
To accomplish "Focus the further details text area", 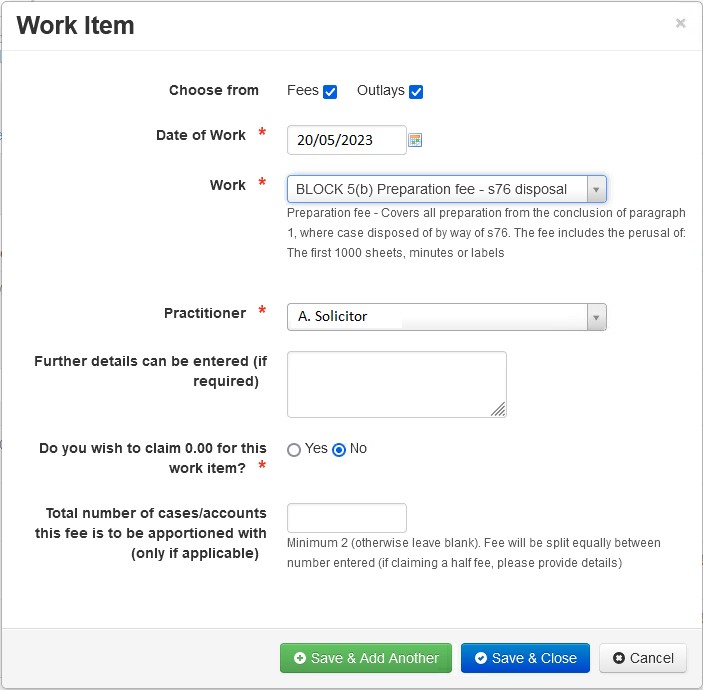I will (x=397, y=384).
